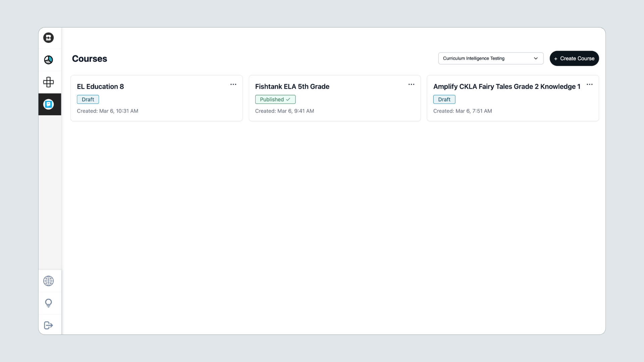Screen dimensions: 644x362
Task: Click the logout arrow icon
Action: [x=48, y=325]
